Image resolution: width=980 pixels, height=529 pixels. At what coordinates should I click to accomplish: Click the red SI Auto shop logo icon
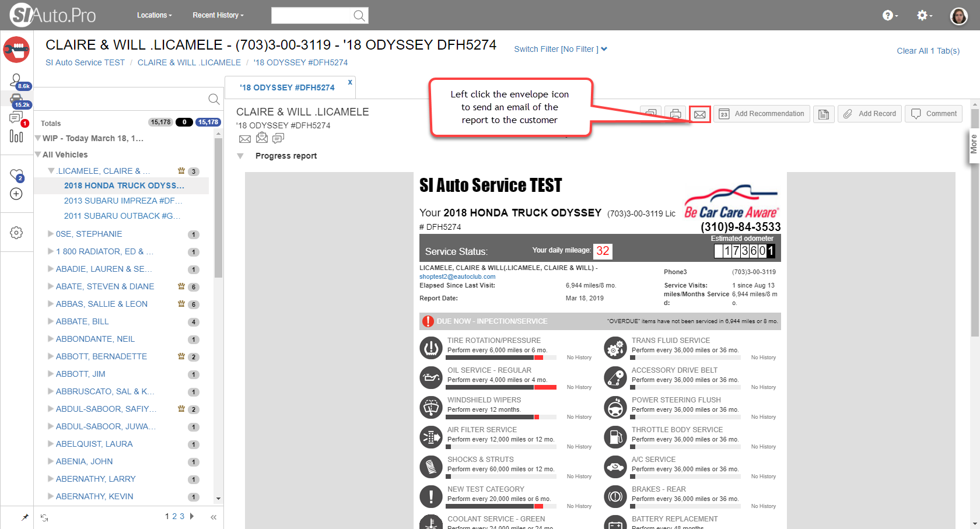[x=16, y=50]
